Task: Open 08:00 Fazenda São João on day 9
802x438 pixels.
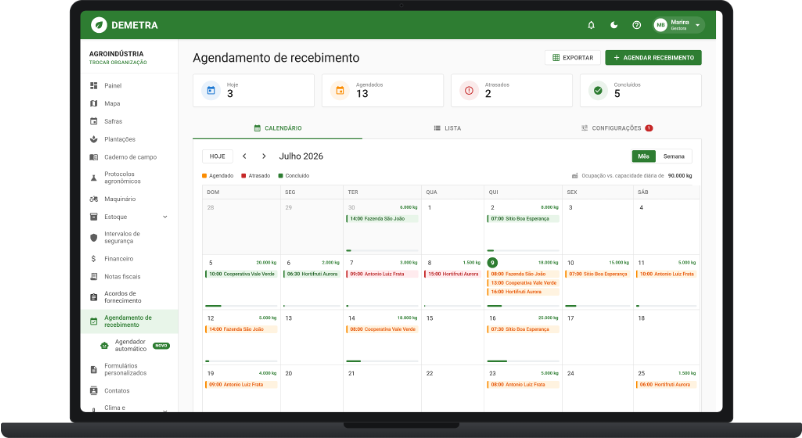Action: click(x=523, y=274)
